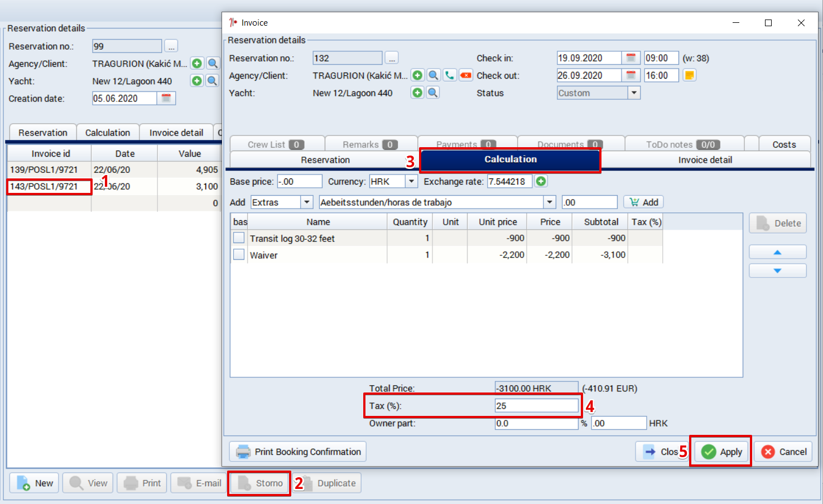Screen dimensions: 823x504
Task: Click Check out time field 16:00
Action: tap(661, 75)
